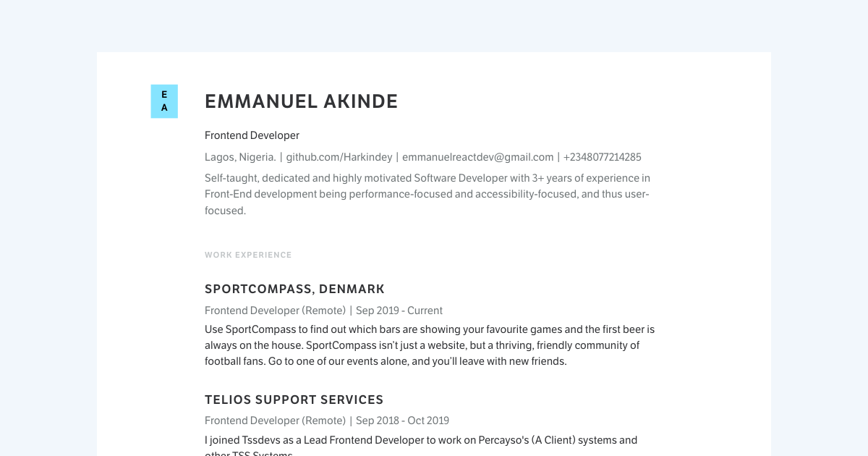Click the EA monogram badge
The height and width of the screenshot is (456, 868).
coord(164,101)
